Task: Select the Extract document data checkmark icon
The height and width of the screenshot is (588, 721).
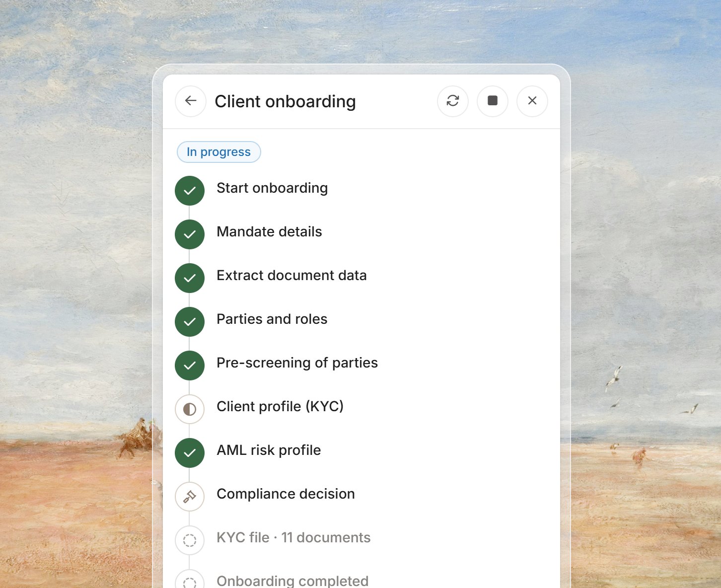Action: pos(190,278)
